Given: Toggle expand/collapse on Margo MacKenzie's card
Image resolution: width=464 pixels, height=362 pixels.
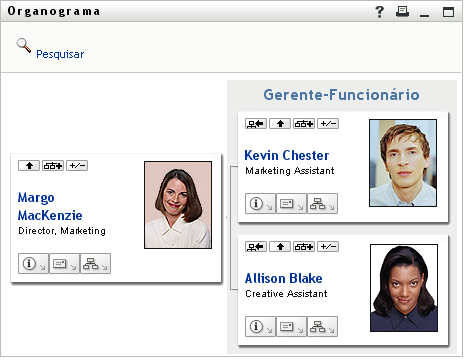Looking at the screenshot, I should pyautogui.click(x=77, y=166).
